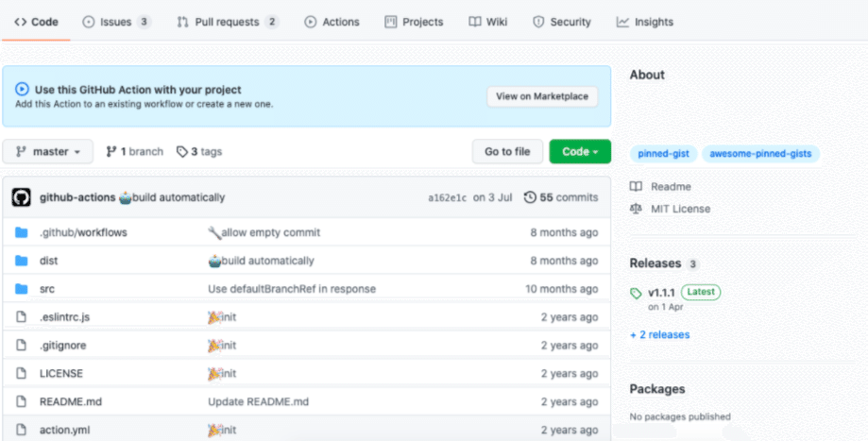Open the action.yml file
The image size is (868, 441).
pos(64,430)
